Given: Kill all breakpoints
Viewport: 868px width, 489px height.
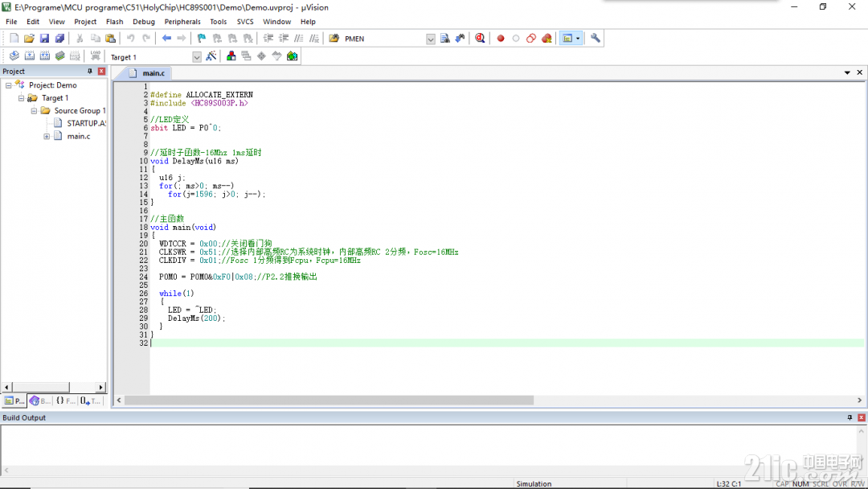Looking at the screenshot, I should (547, 39).
